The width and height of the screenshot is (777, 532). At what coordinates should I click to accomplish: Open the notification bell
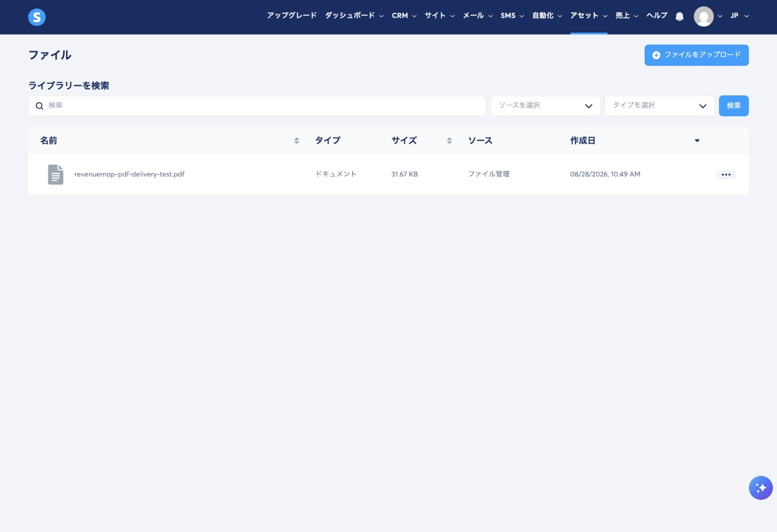679,17
